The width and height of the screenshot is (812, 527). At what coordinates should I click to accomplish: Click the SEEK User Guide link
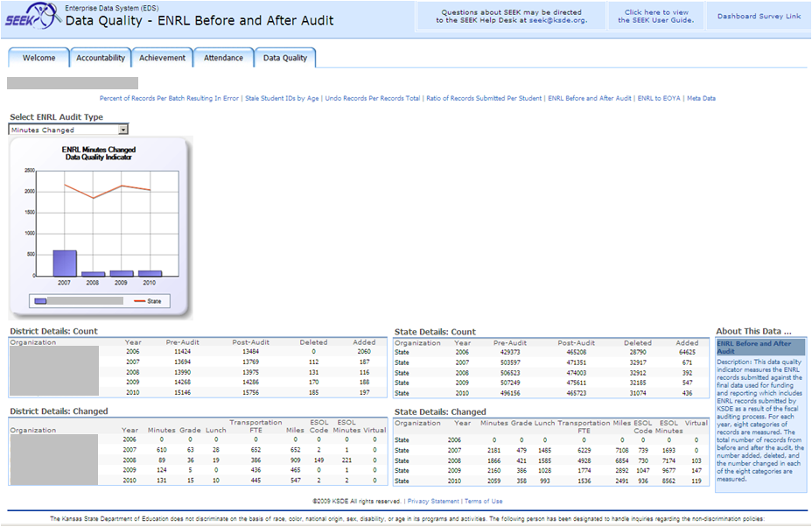pyautogui.click(x=655, y=17)
